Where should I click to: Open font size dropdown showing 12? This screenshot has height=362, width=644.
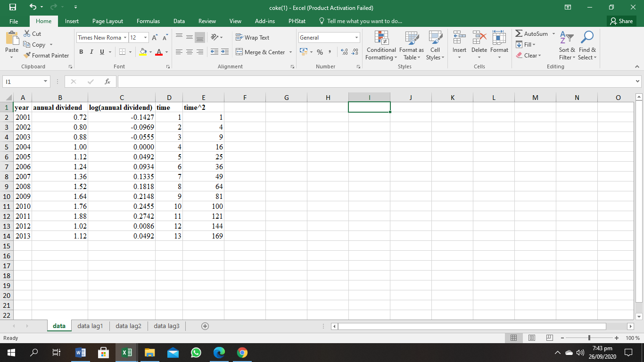[x=145, y=38]
